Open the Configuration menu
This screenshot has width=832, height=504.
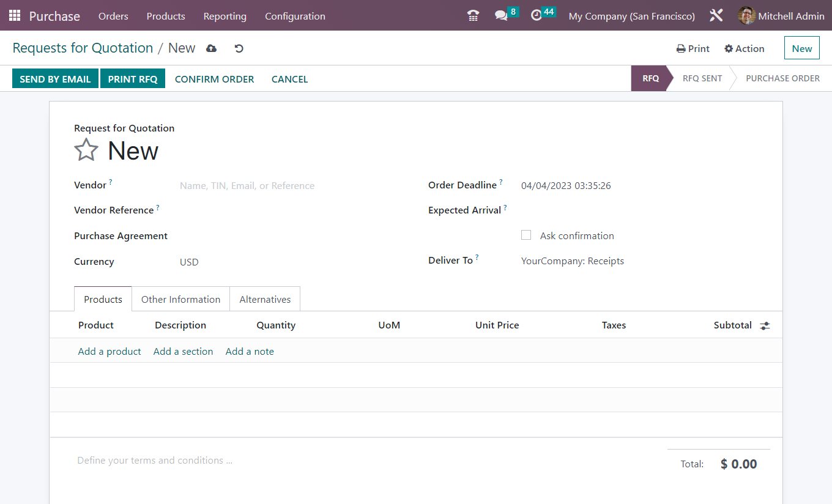[295, 17]
